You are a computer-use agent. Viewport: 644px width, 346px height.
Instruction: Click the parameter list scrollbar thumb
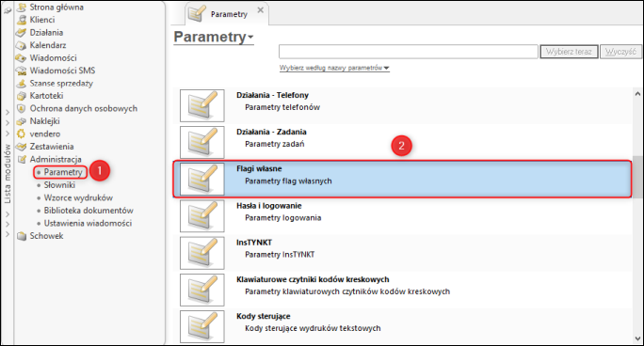[637, 176]
